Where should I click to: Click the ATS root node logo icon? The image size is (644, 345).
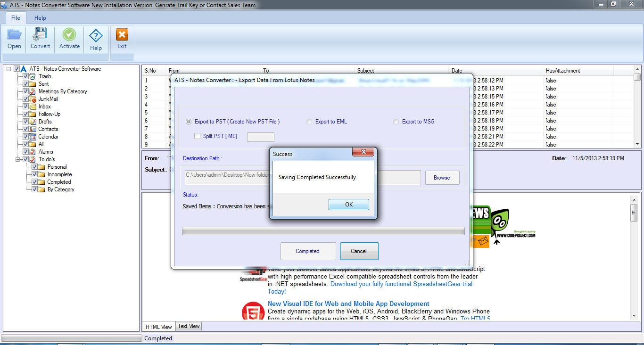point(24,69)
